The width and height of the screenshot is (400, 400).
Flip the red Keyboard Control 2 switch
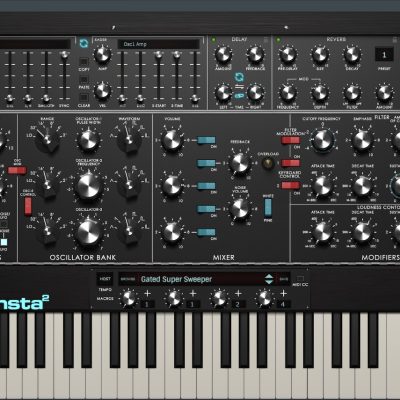[291, 185]
